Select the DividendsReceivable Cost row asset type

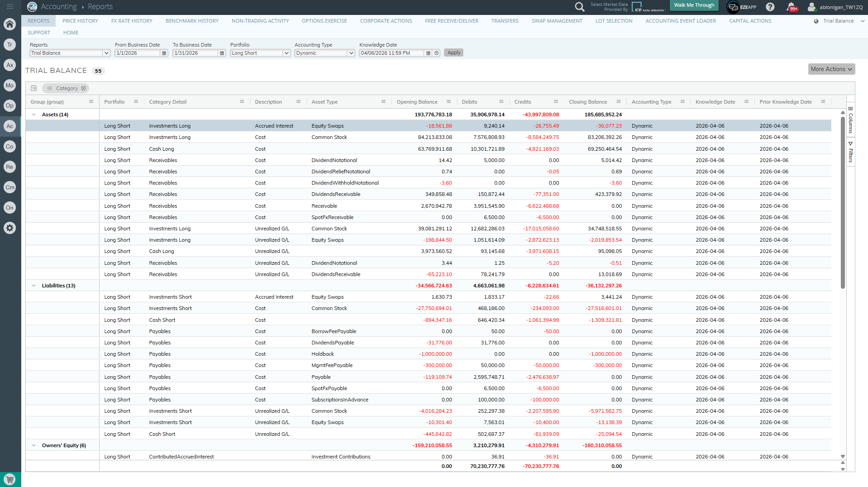pos(336,194)
